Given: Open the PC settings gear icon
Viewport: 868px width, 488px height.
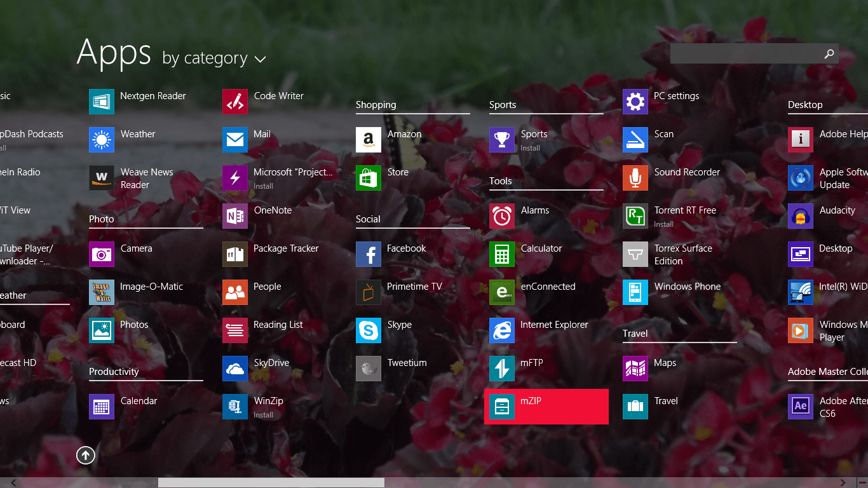Looking at the screenshot, I should click(635, 102).
